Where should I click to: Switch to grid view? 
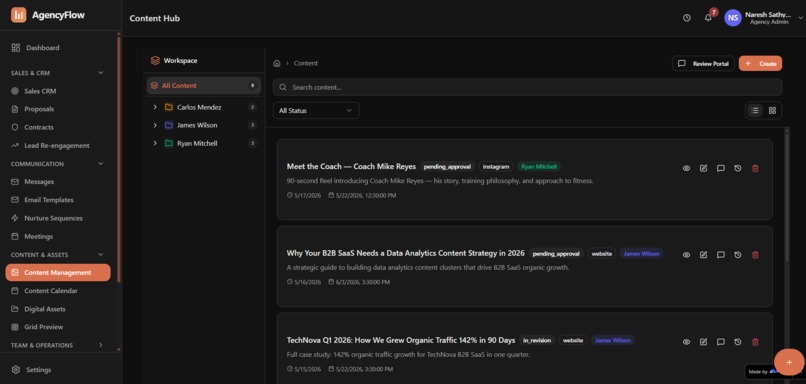(772, 111)
